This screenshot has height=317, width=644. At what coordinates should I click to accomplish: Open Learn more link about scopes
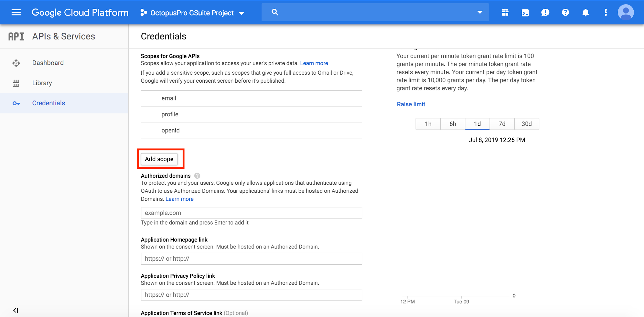pyautogui.click(x=314, y=63)
